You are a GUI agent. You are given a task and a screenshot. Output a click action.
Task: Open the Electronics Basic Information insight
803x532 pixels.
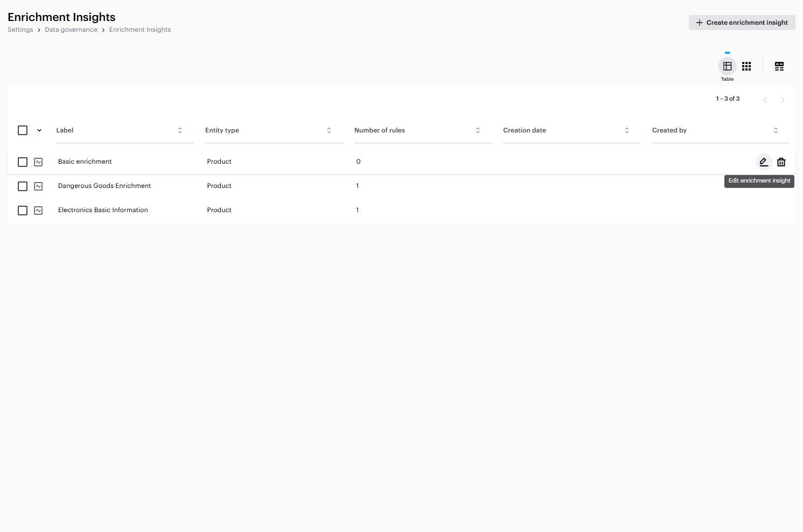pyautogui.click(x=103, y=210)
